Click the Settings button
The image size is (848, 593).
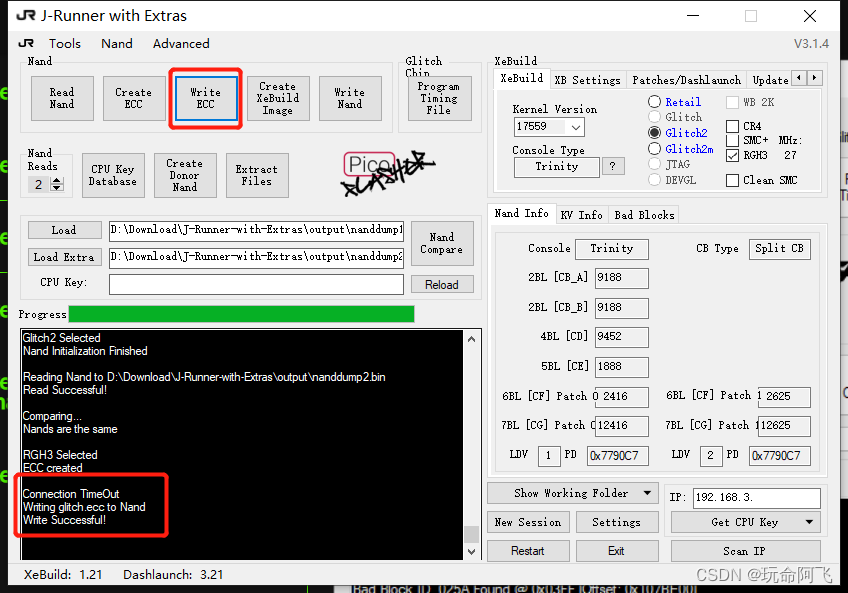pos(617,523)
